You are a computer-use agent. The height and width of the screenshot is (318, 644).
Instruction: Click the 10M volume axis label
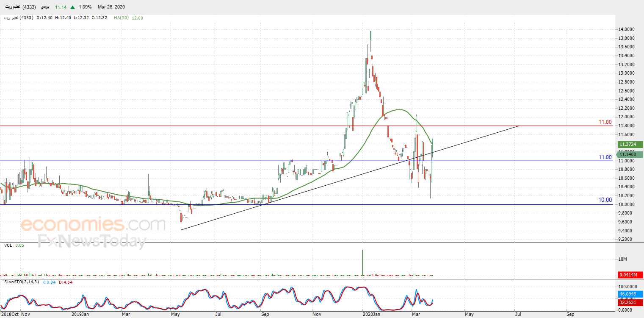pyautogui.click(x=623, y=259)
